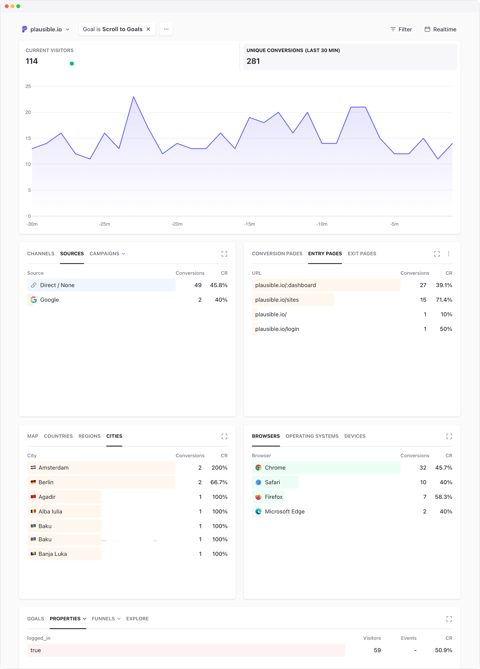Switch to the Operating Systems tab
The image size is (480, 669).
coord(312,436)
